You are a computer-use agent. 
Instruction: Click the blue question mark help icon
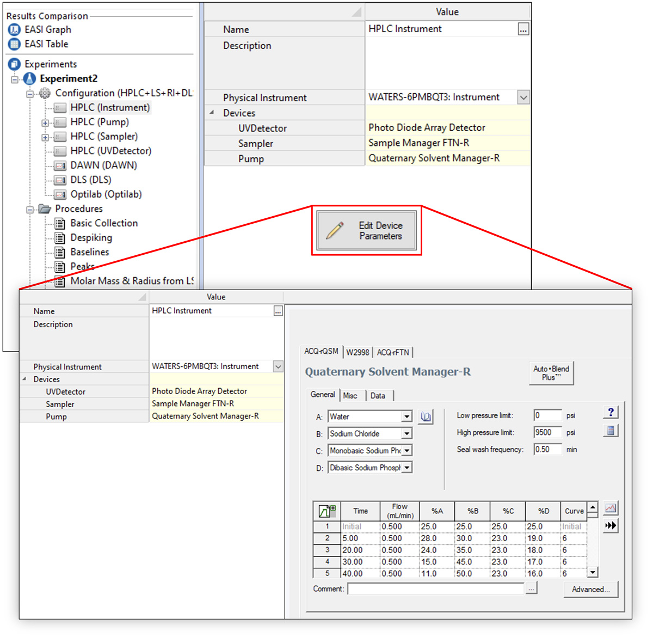pos(611,413)
